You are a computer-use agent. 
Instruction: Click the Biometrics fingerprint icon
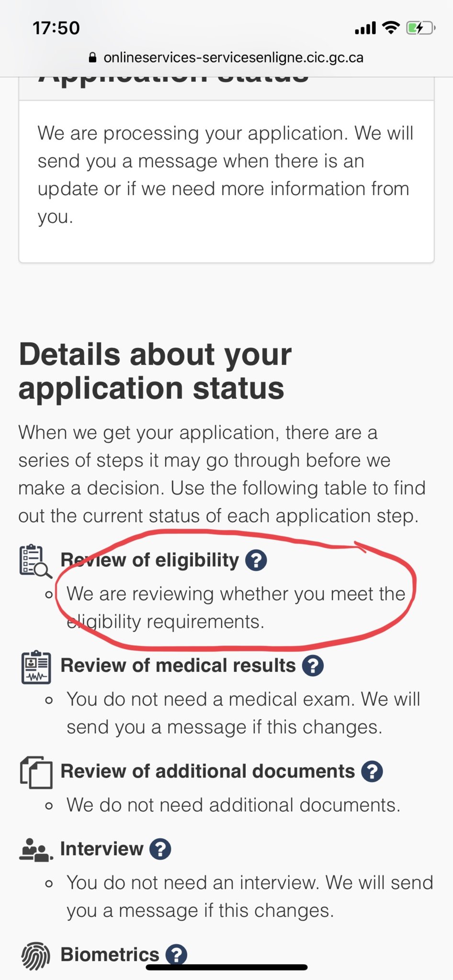36,956
